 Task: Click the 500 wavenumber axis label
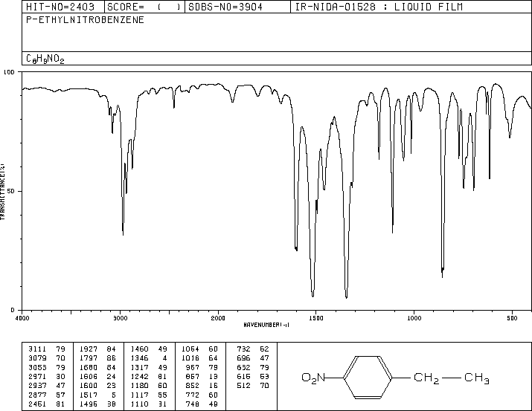point(512,318)
